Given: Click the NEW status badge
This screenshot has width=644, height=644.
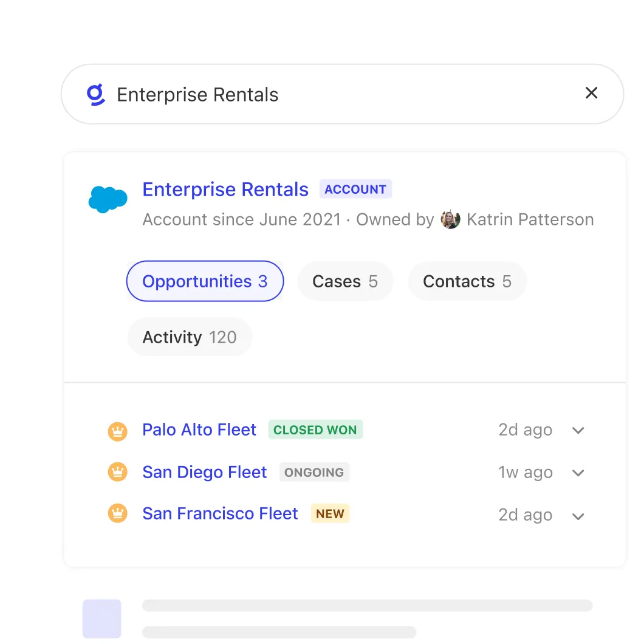Looking at the screenshot, I should [x=331, y=513].
